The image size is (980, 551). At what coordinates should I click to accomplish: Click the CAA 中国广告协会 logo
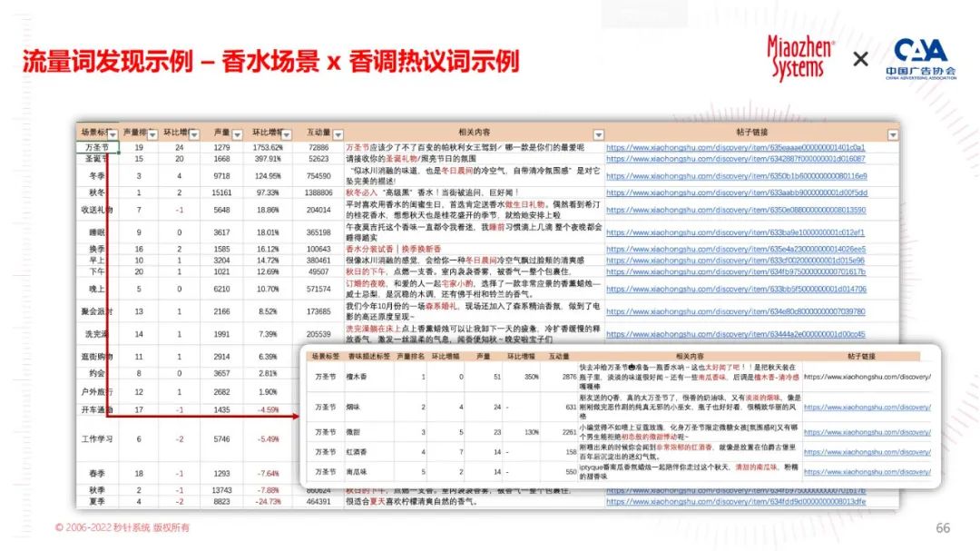(x=921, y=59)
